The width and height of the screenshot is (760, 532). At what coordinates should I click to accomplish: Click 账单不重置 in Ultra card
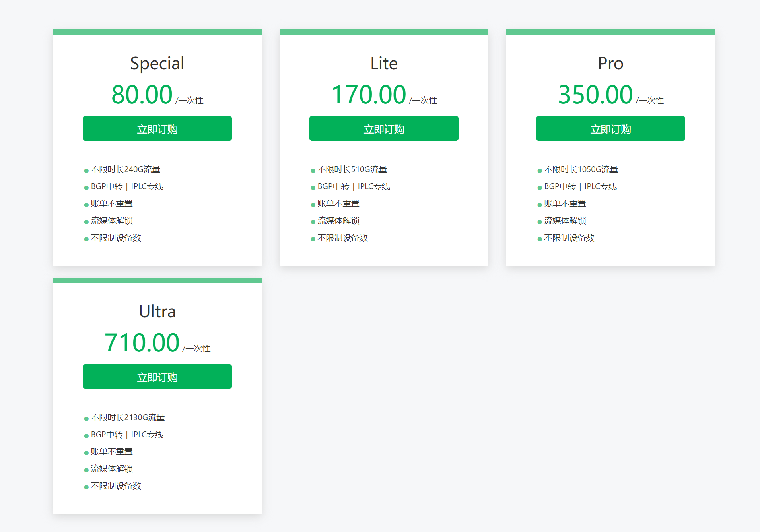[x=112, y=452]
